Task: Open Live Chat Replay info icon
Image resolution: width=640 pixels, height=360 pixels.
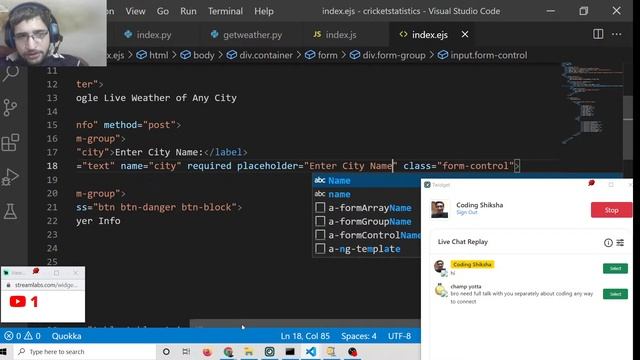Action: (608, 243)
